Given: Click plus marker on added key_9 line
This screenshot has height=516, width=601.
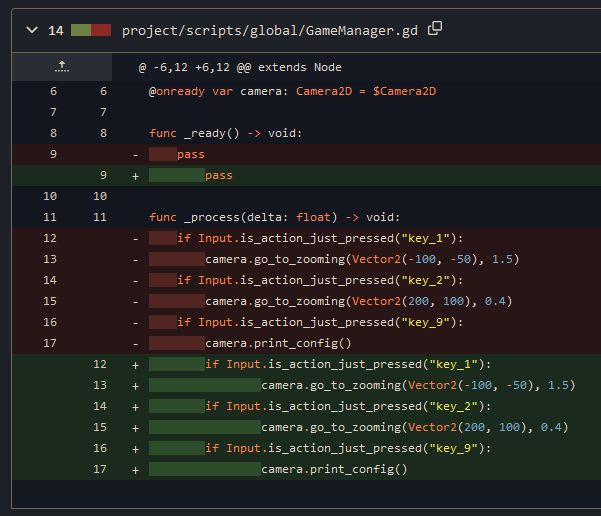Looking at the screenshot, I should pyautogui.click(x=135, y=448).
